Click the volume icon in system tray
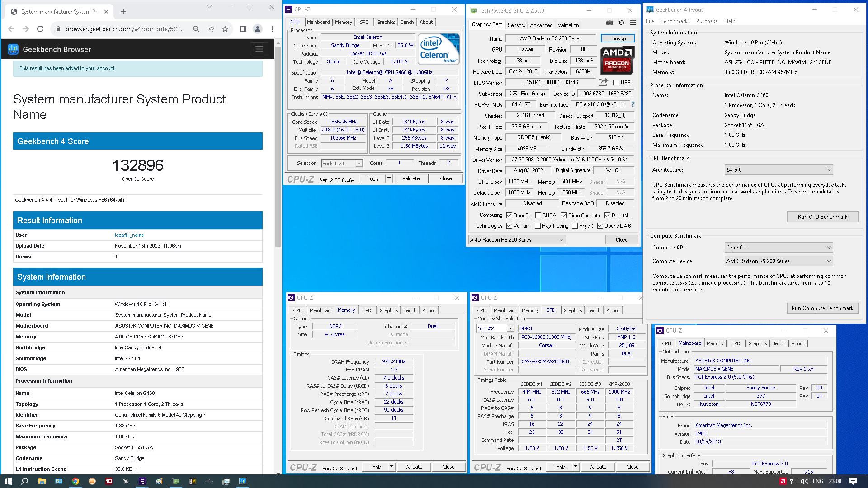 pyautogui.click(x=805, y=481)
